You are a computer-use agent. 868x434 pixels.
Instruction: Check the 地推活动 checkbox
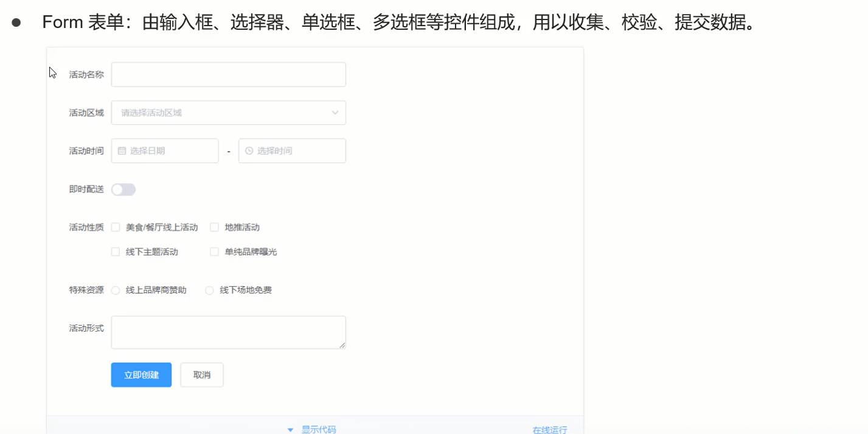(x=214, y=226)
